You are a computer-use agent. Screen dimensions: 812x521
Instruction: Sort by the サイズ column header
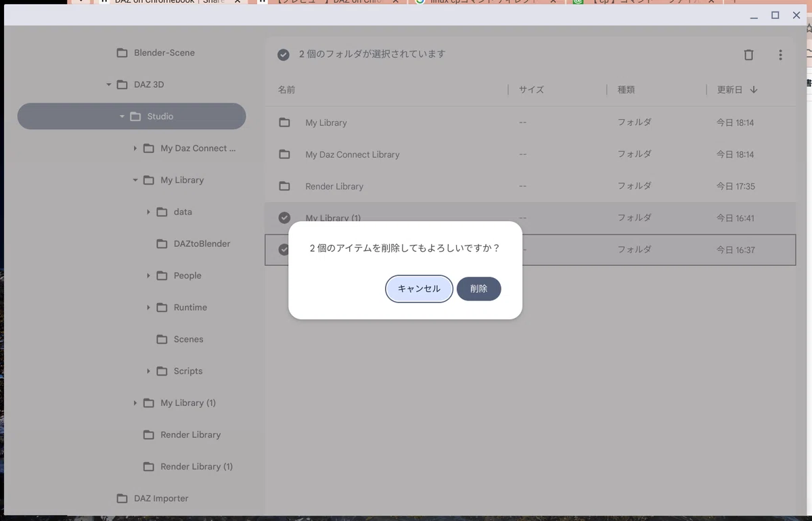pyautogui.click(x=531, y=89)
